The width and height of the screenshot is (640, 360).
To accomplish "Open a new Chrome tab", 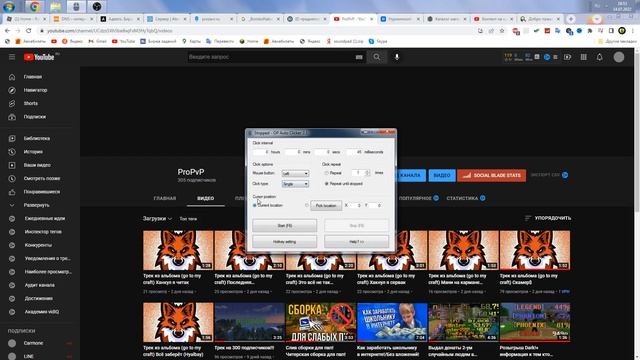I will click(x=571, y=19).
